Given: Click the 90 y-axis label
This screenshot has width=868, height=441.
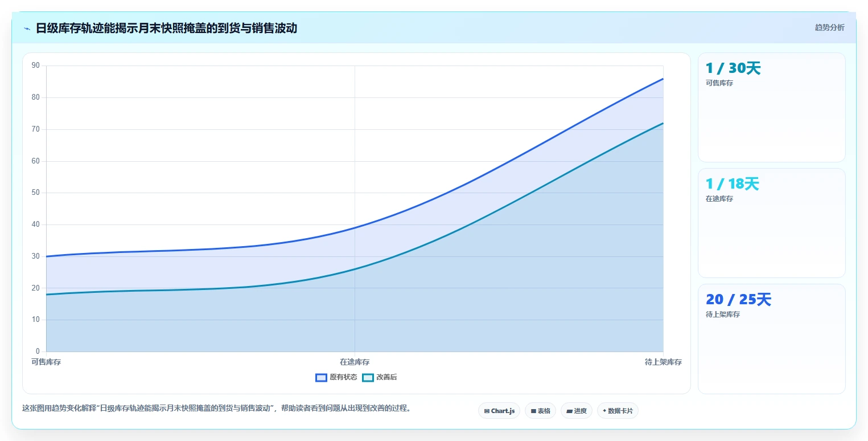Looking at the screenshot, I should [36, 66].
